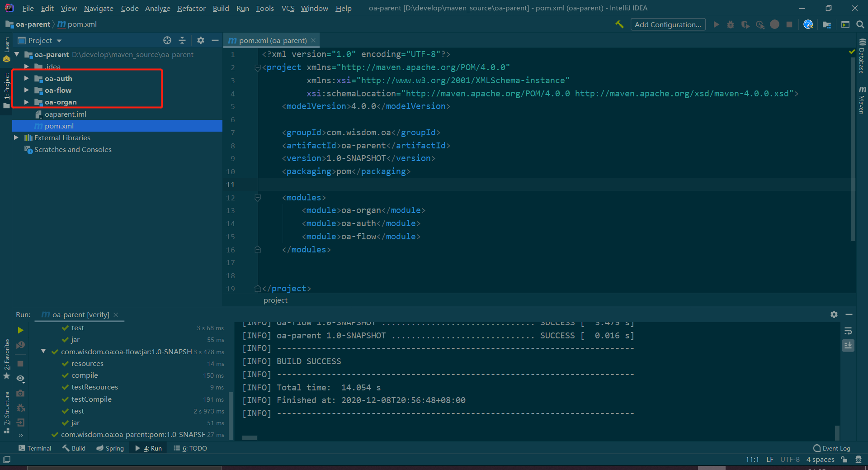
Task: Expand the oa-auth module
Action: point(27,78)
